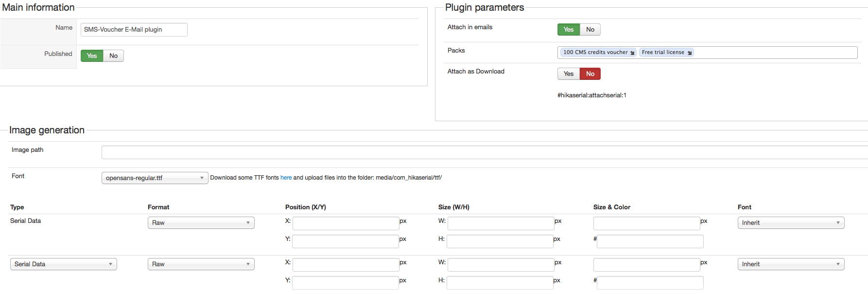This screenshot has width=868, height=294.
Task: Open the second row's Inherit font dropdown
Action: [791, 264]
